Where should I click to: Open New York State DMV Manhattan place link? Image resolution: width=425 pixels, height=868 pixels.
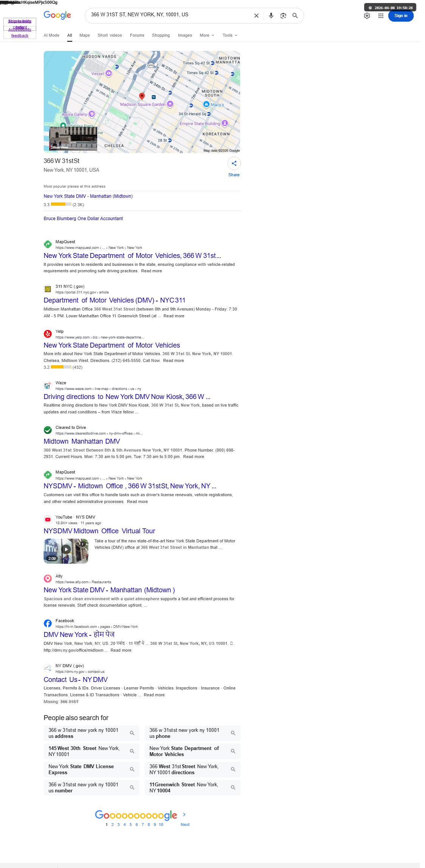coord(88,196)
